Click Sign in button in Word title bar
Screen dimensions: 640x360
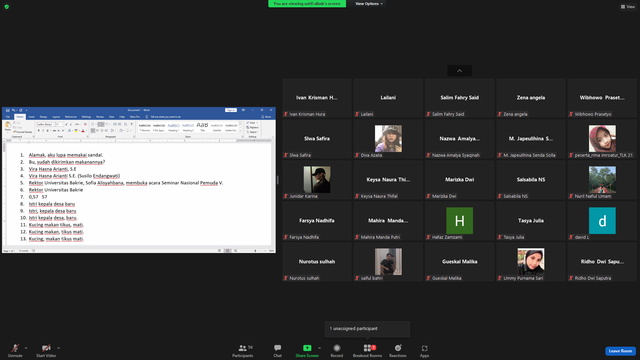pos(231,110)
